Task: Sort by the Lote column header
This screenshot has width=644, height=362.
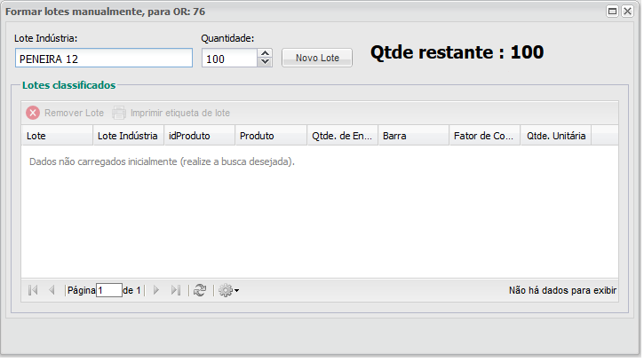Action: click(x=57, y=137)
